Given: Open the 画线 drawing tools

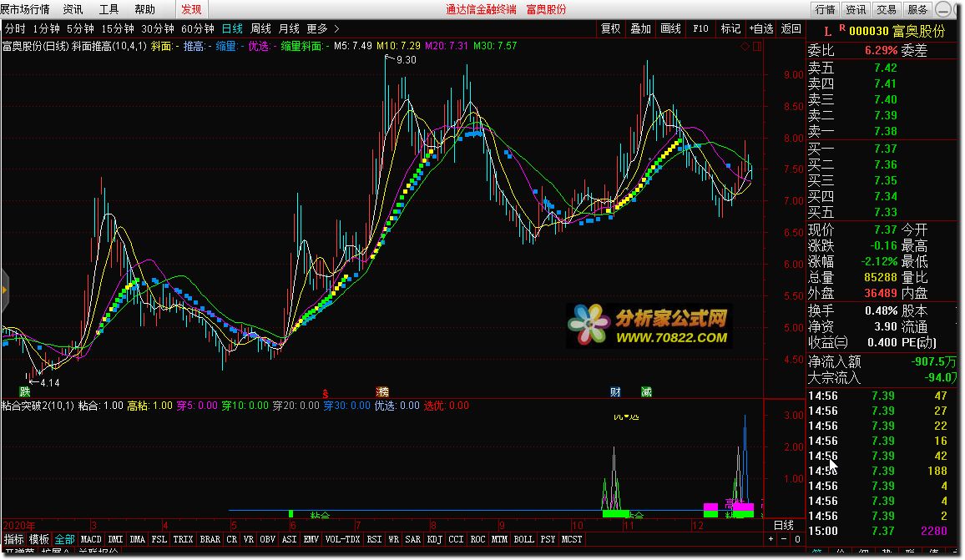Looking at the screenshot, I should [671, 29].
